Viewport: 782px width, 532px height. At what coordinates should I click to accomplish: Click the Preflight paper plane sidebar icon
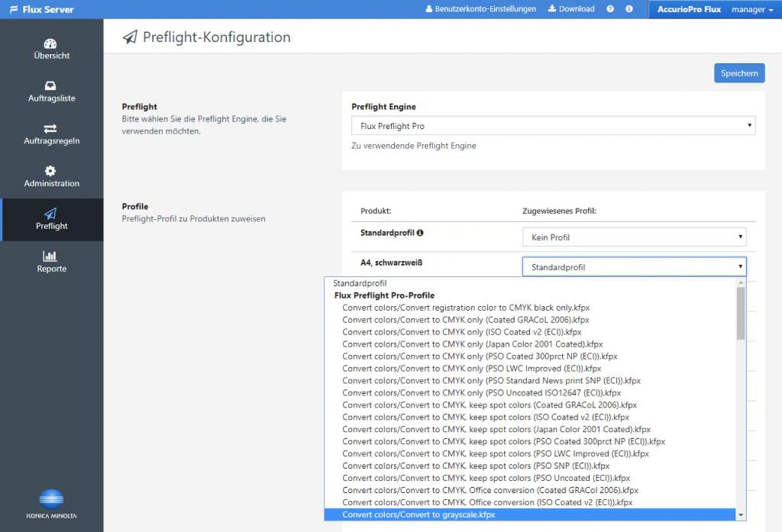pyautogui.click(x=51, y=214)
